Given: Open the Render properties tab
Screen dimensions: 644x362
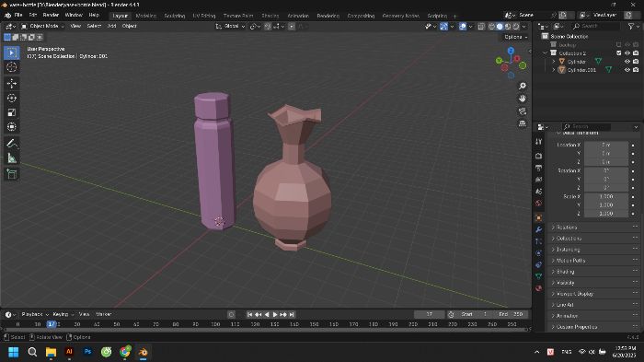Looking at the screenshot, I should pos(539,156).
